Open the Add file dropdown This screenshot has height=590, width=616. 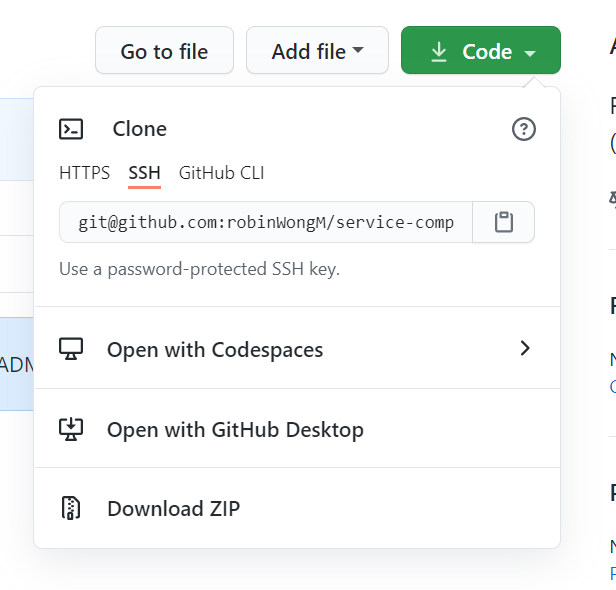tap(317, 52)
